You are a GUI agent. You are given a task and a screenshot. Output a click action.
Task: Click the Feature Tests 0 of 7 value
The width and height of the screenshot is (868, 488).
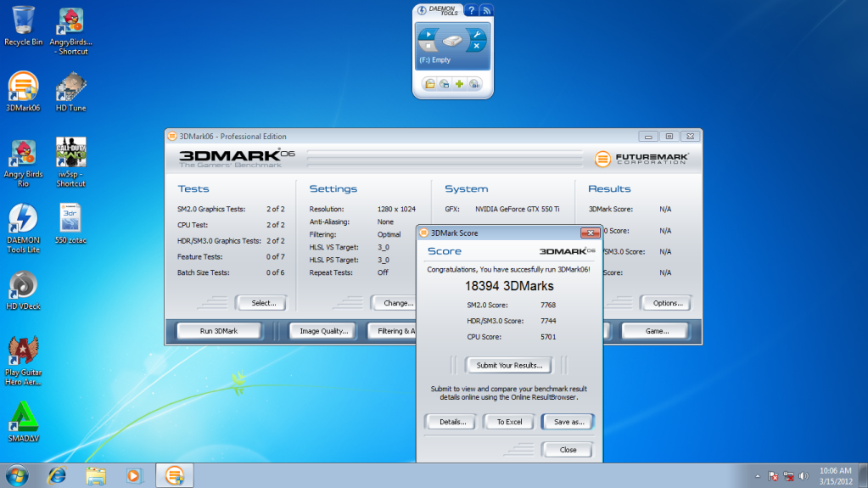pos(275,256)
